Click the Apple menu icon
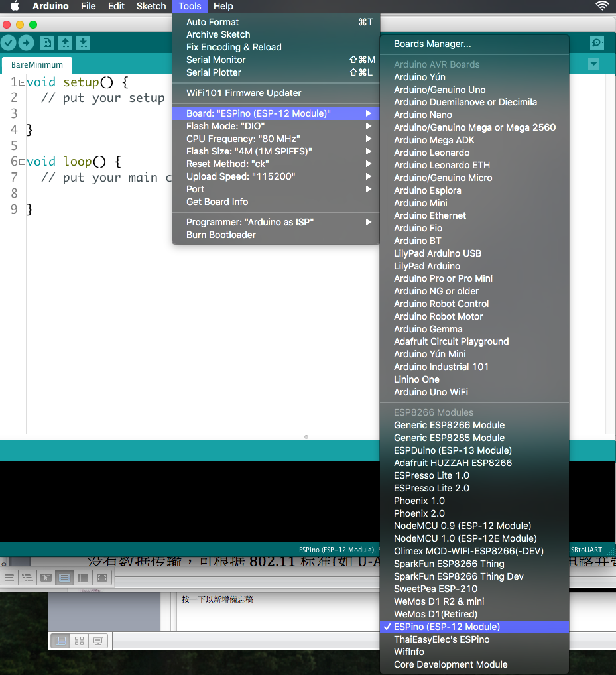Image resolution: width=616 pixels, height=675 pixels. pyautogui.click(x=15, y=6)
